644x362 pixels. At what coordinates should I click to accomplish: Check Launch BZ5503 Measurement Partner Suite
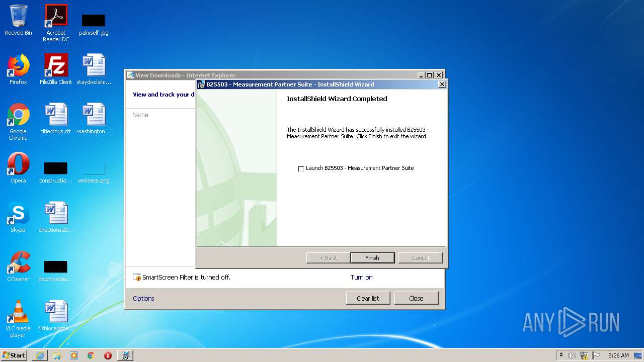tap(301, 169)
